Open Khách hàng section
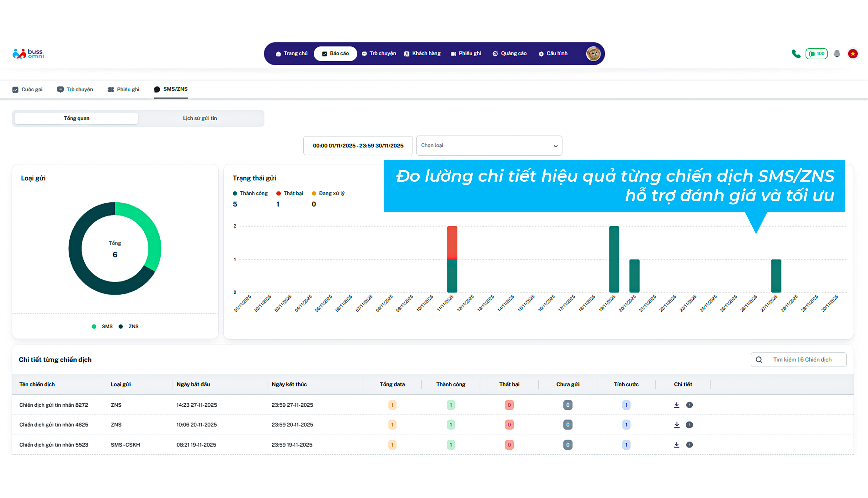This screenshot has height=498, width=868. point(422,53)
